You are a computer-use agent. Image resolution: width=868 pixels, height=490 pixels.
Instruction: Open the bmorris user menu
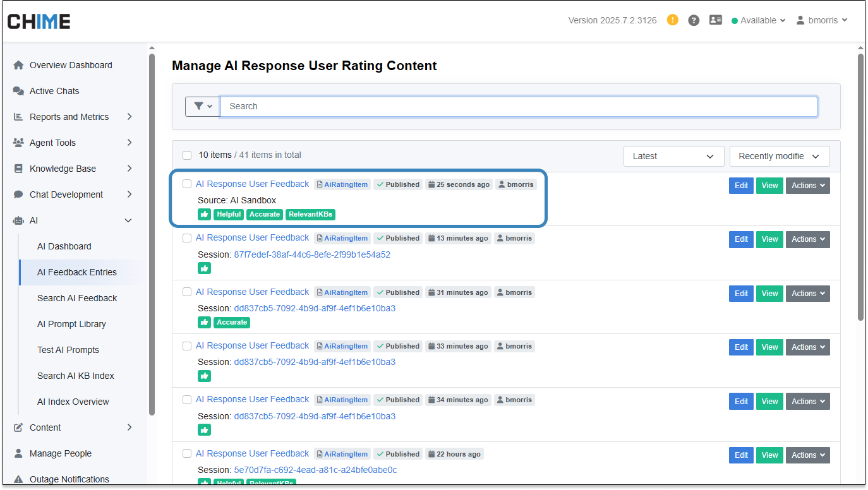pos(821,20)
